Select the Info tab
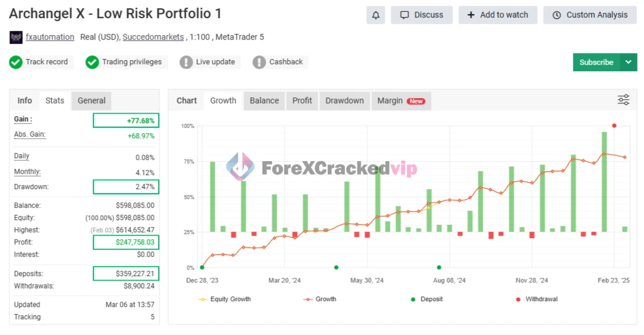 pyautogui.click(x=25, y=100)
